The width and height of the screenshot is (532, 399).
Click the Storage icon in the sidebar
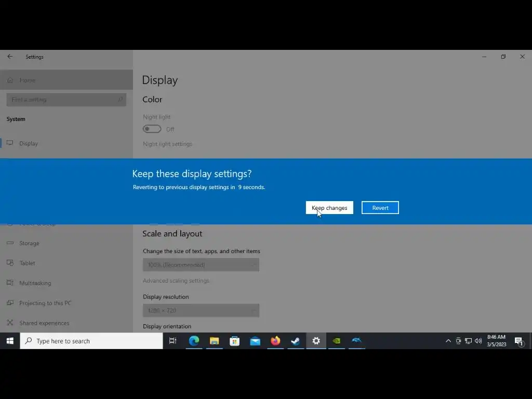coord(10,243)
